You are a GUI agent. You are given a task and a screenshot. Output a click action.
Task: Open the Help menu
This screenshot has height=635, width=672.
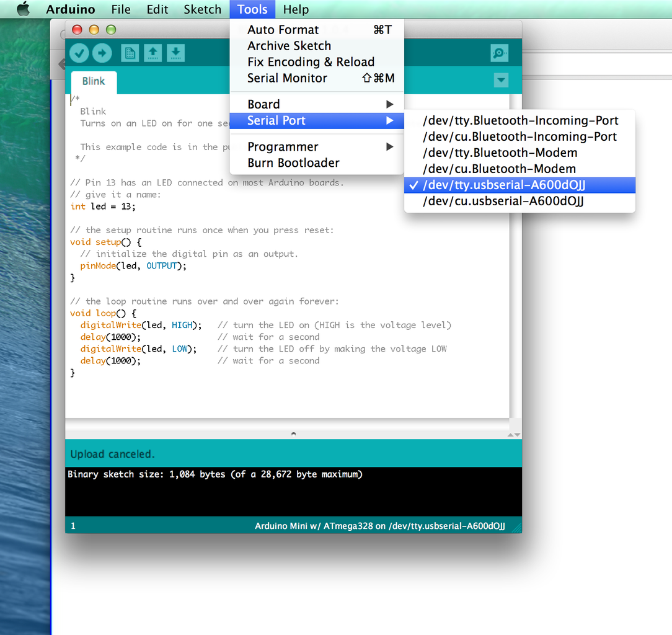point(296,9)
